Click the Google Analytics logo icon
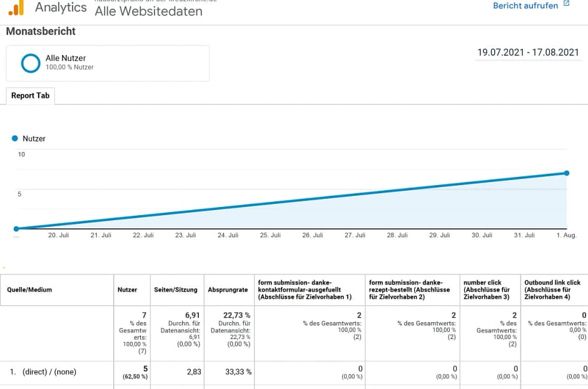The image size is (588, 389). (x=17, y=8)
